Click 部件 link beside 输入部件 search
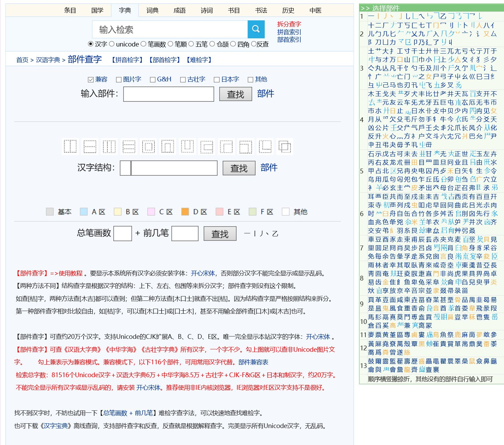This screenshot has height=445, width=504. coord(265,94)
